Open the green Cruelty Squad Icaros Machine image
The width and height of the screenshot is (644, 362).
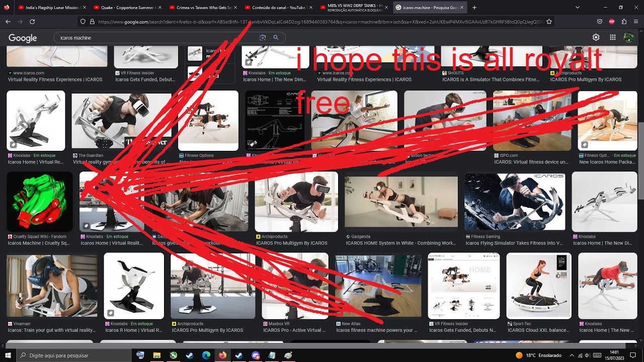point(40,202)
